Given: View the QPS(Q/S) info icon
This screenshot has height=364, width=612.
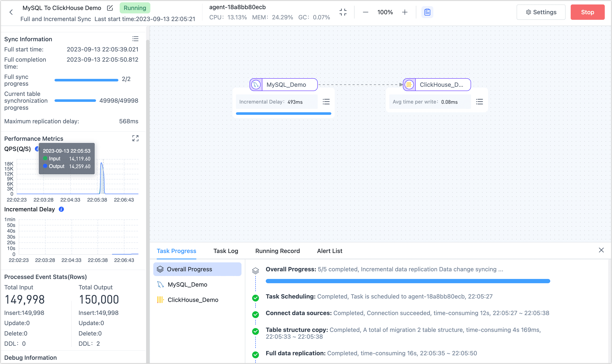Looking at the screenshot, I should point(37,149).
